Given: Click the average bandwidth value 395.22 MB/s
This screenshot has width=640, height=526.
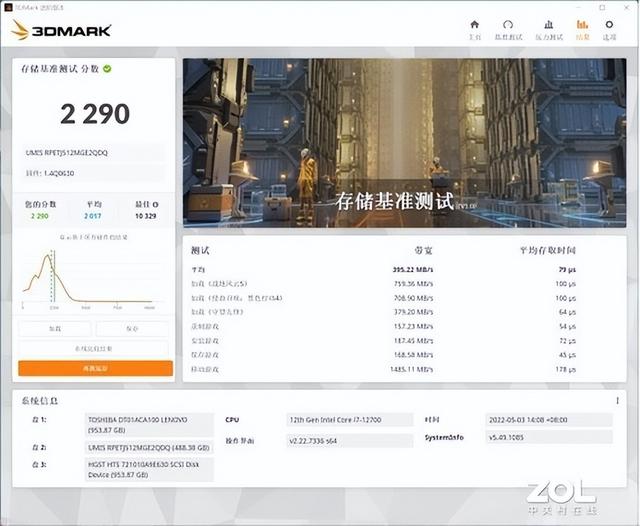Looking at the screenshot, I should tap(413, 270).
